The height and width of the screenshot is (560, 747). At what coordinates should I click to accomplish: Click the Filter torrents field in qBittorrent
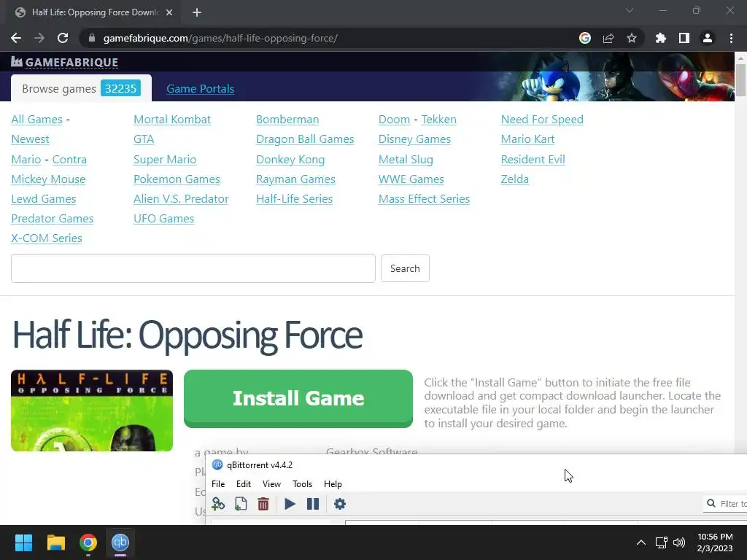[725, 503]
